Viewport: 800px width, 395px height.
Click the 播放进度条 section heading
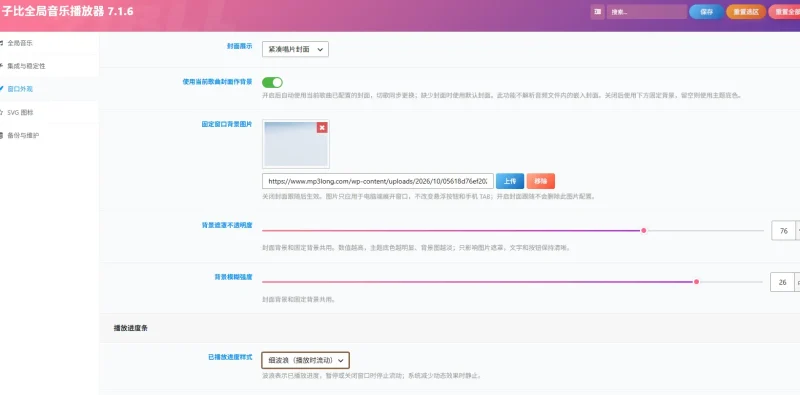[131, 328]
